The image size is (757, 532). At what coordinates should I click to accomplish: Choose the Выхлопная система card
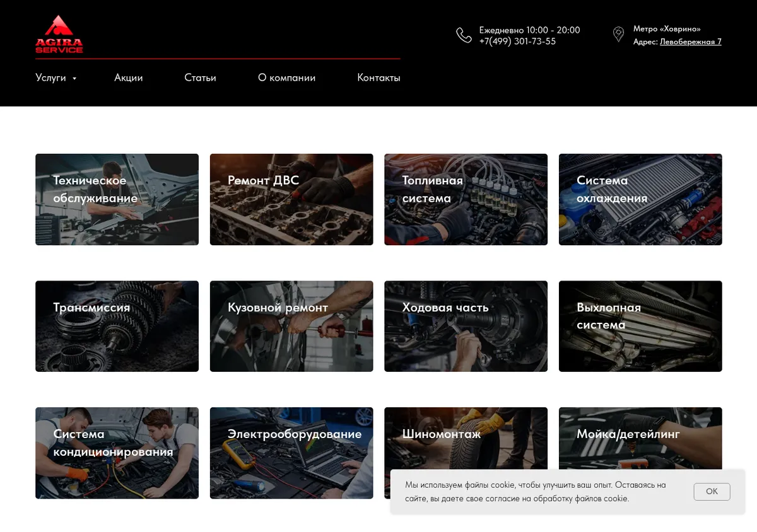(640, 326)
